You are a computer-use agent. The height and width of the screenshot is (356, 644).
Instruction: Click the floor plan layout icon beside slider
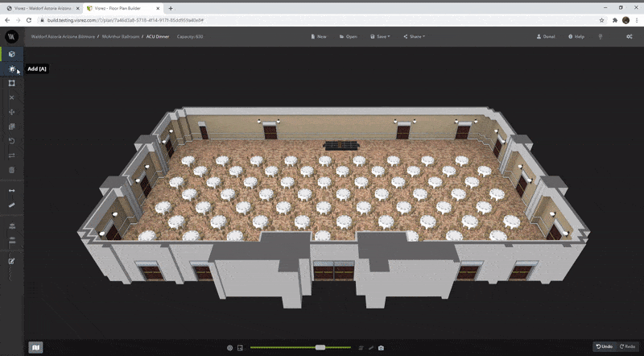(240, 348)
